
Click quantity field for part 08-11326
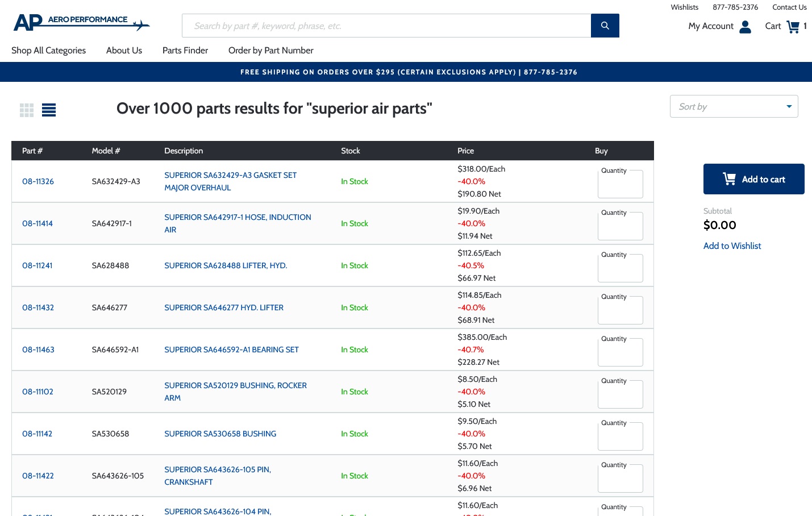point(621,184)
